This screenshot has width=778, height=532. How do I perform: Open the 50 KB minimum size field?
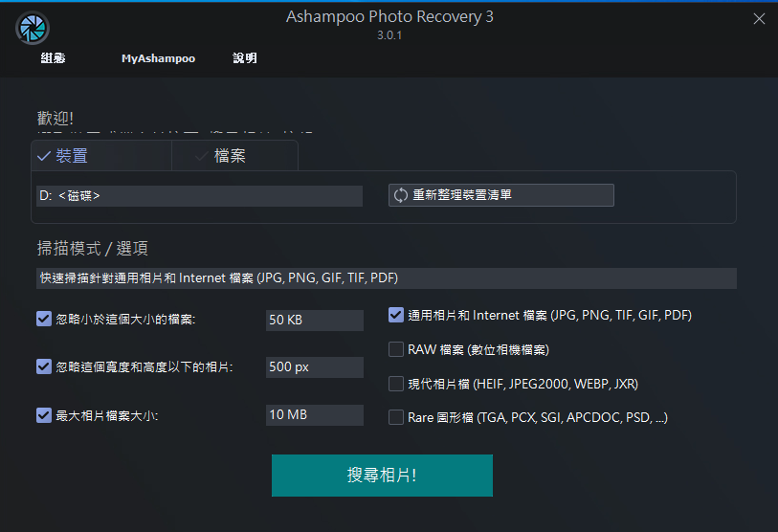tap(314, 320)
